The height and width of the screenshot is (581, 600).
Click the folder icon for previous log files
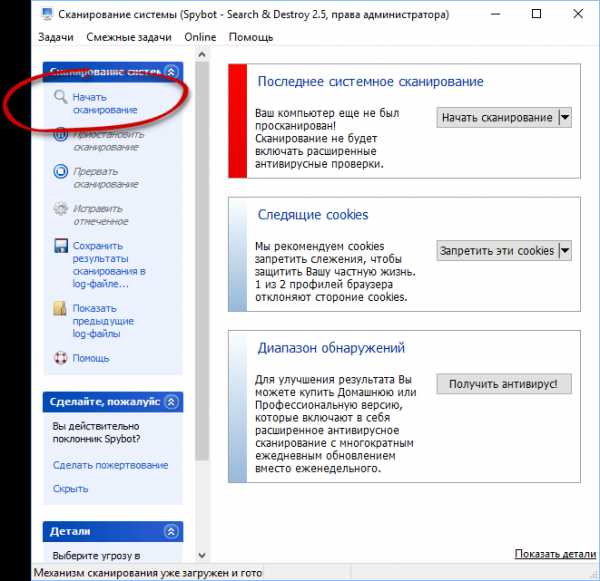pyautogui.click(x=60, y=308)
